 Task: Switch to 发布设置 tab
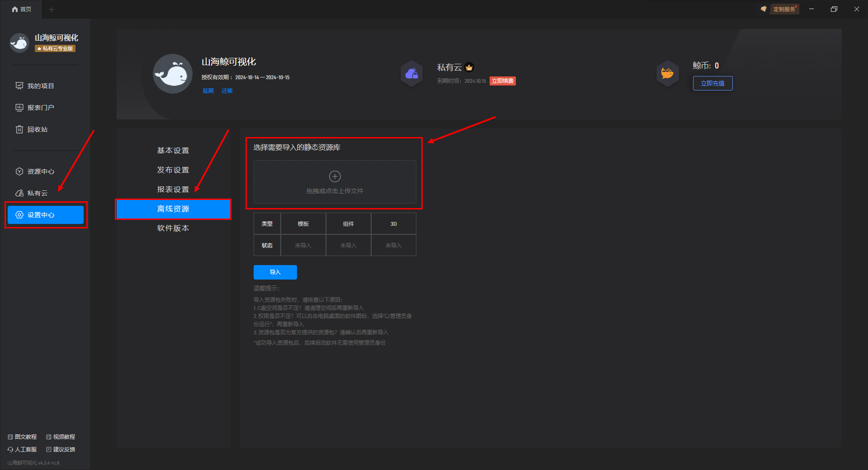coord(173,170)
